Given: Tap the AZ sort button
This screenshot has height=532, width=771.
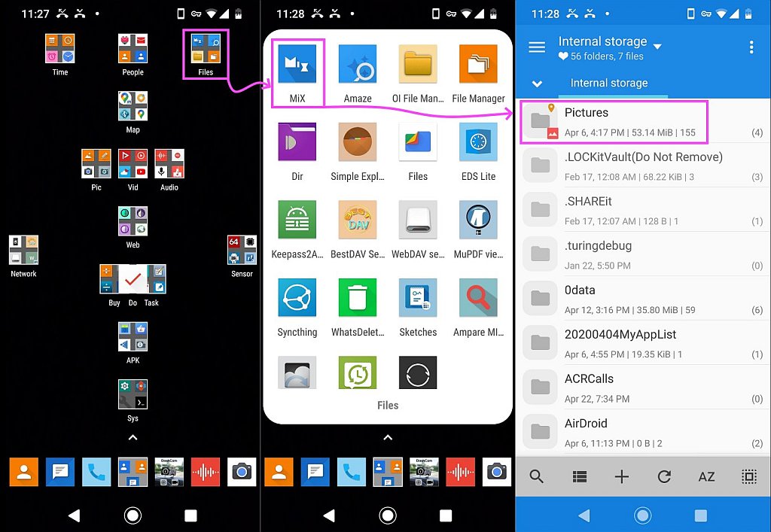Looking at the screenshot, I should coord(706,476).
